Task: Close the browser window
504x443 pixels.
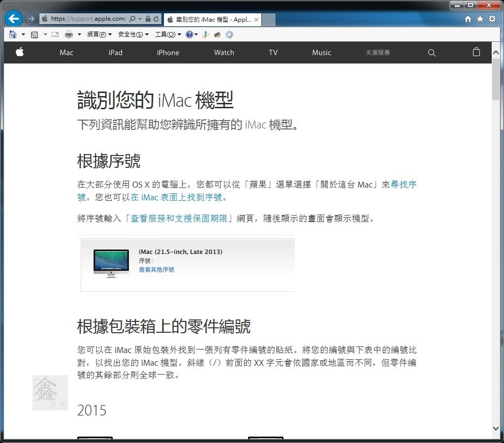Action: point(489,5)
